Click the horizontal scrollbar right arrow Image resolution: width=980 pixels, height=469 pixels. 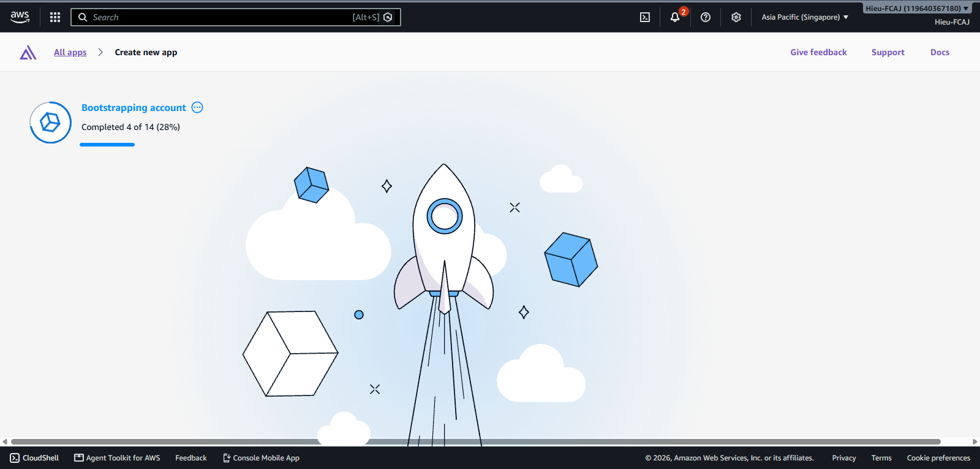[x=974, y=441]
